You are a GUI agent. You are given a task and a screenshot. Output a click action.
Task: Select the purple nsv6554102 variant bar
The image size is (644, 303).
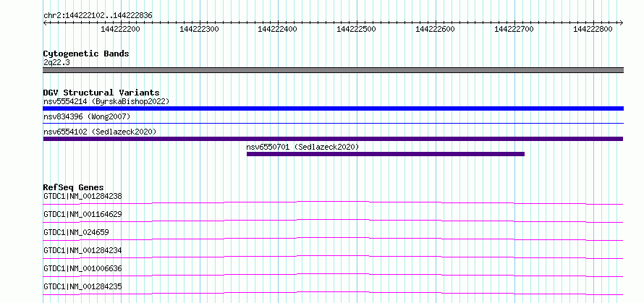tap(333, 139)
